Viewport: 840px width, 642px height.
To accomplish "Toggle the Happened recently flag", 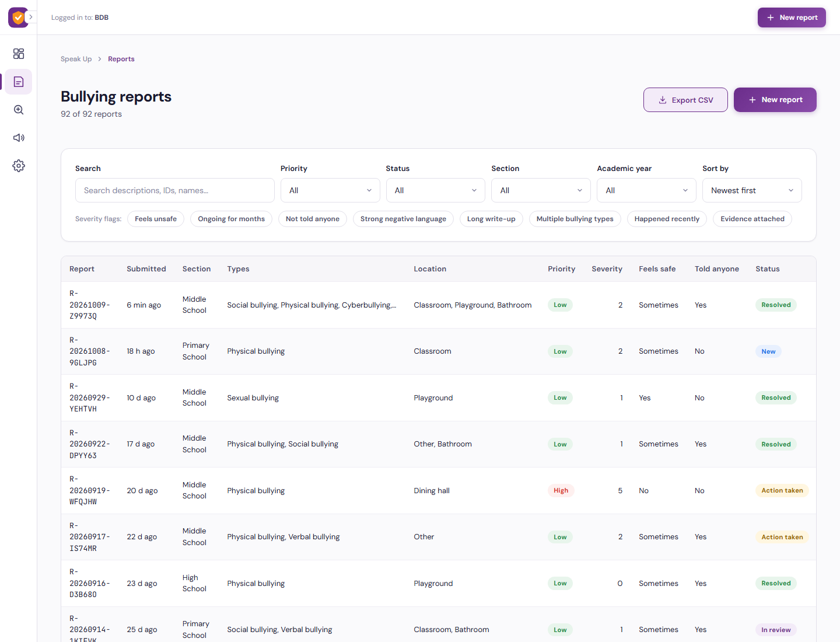I will (x=667, y=219).
